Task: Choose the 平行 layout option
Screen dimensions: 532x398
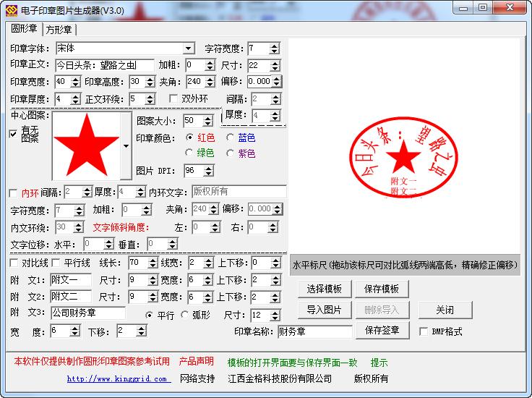Action: click(149, 315)
